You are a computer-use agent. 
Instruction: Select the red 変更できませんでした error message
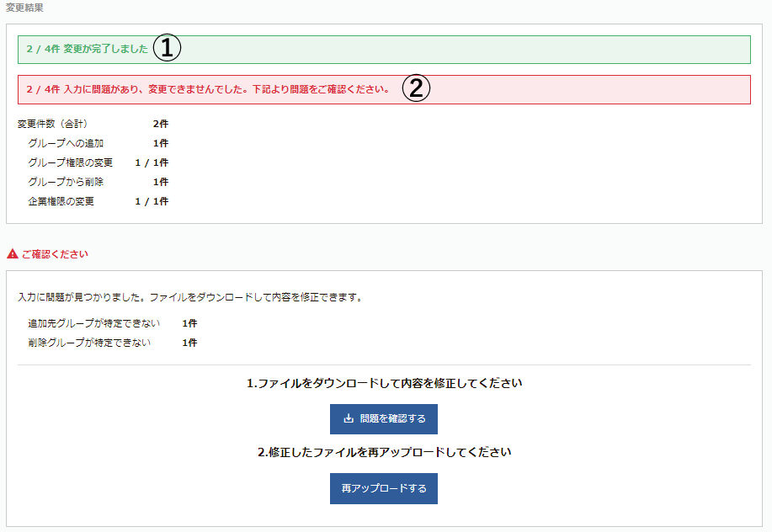(384, 89)
